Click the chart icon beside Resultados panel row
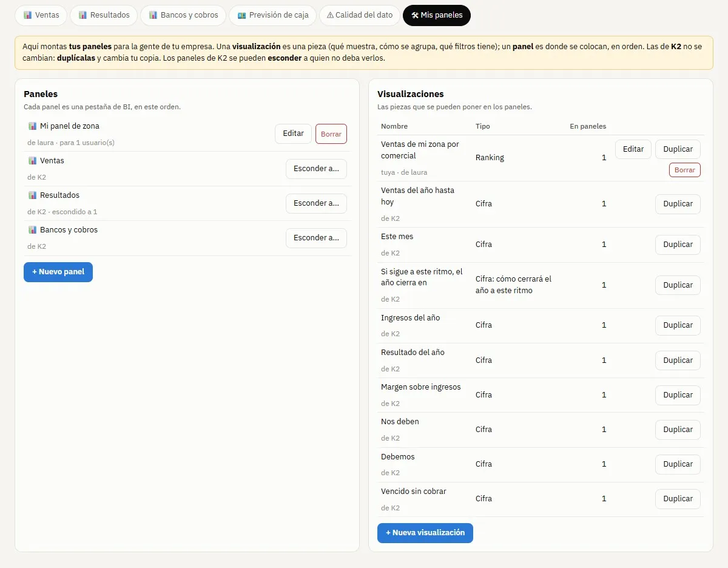 [33, 195]
